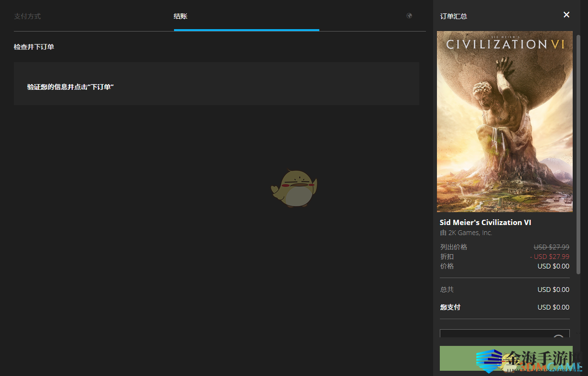The height and width of the screenshot is (376, 588).
Task: Click USD $0.00 in the 价格 row
Action: tap(554, 266)
